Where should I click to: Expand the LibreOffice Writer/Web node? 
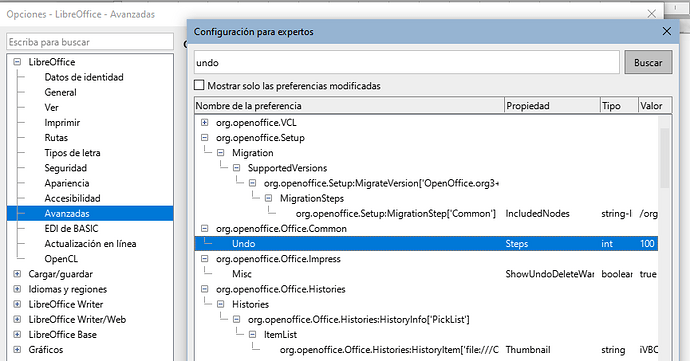[x=17, y=319]
